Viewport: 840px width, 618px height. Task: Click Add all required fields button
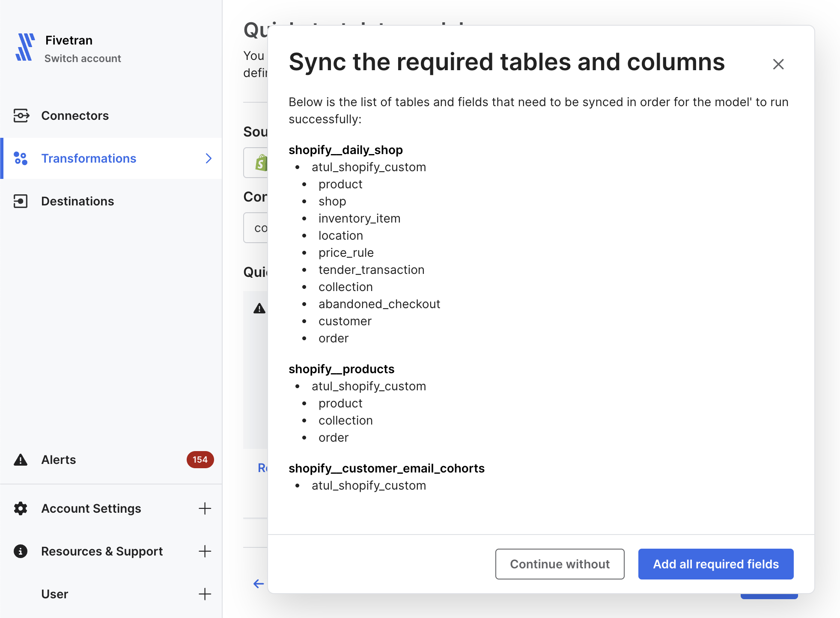[x=715, y=563]
